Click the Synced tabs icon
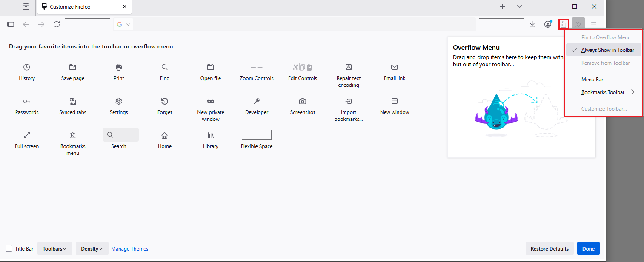644x262 pixels. click(x=73, y=101)
